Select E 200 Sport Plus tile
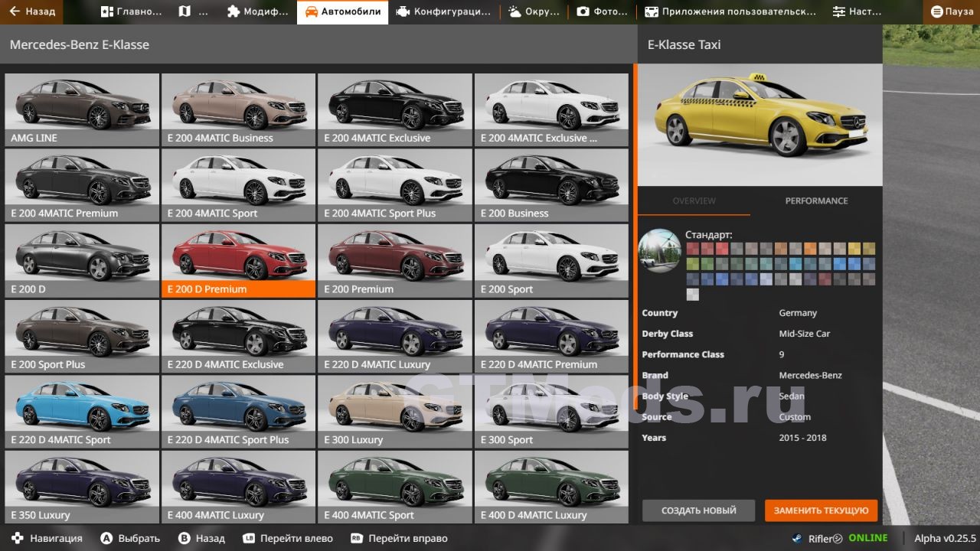Viewport: 980px width, 551px height. click(x=82, y=336)
